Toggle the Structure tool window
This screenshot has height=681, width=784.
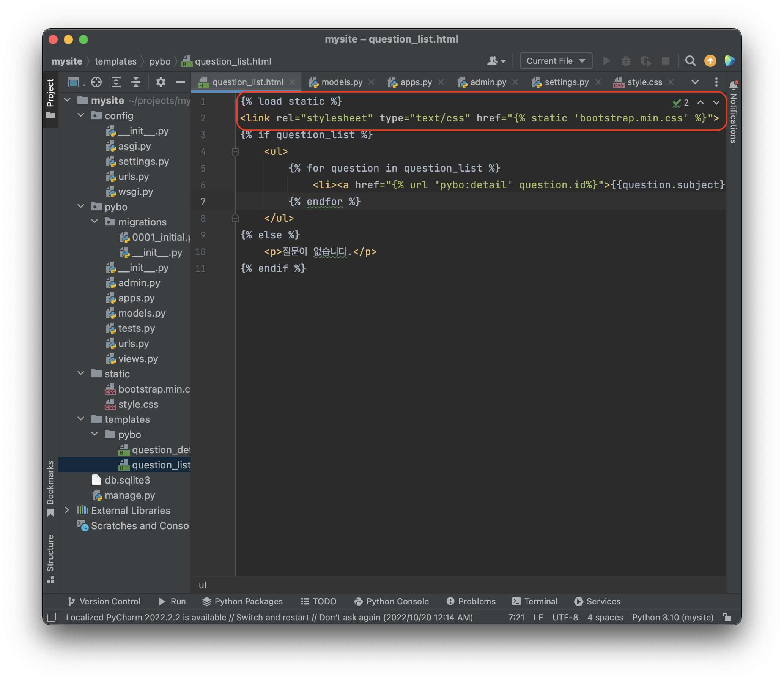[x=50, y=558]
